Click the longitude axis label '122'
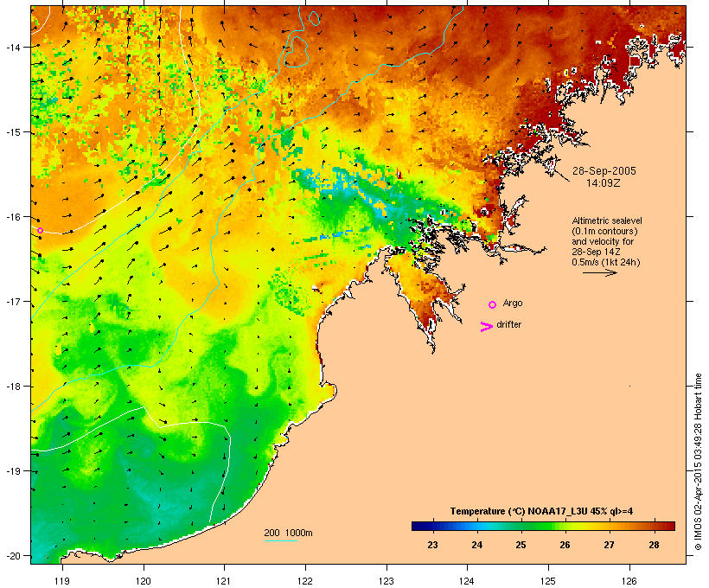This screenshot has height=588, width=709. (x=305, y=581)
